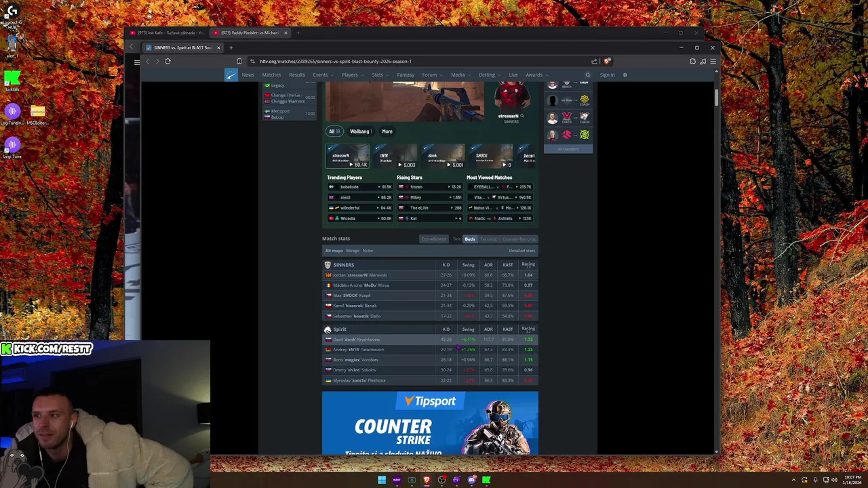Open the News menu item

point(248,75)
